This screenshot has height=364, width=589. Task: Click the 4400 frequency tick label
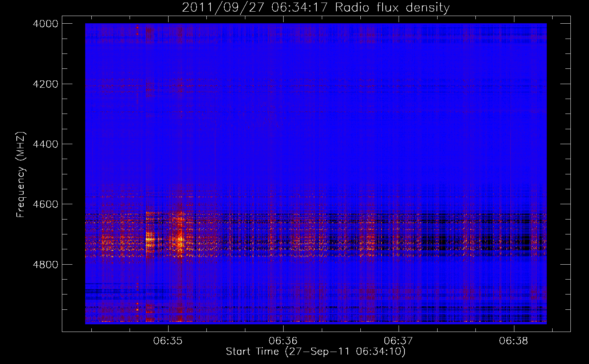coord(46,144)
